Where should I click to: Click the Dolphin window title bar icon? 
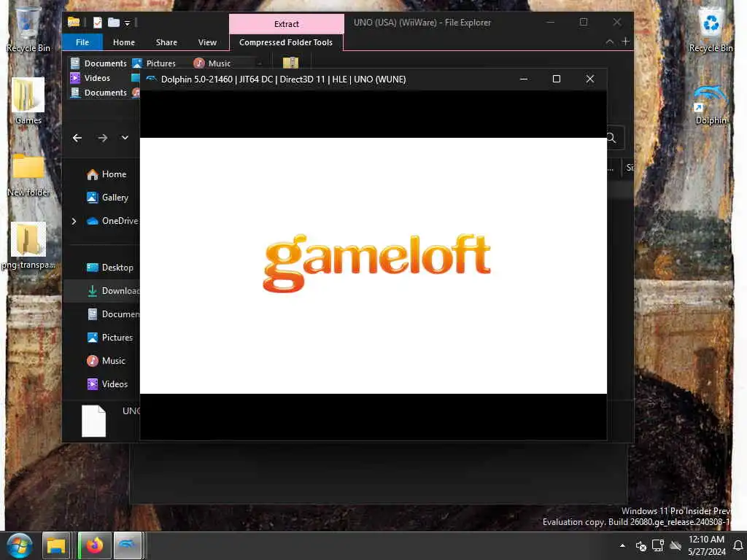(x=152, y=79)
